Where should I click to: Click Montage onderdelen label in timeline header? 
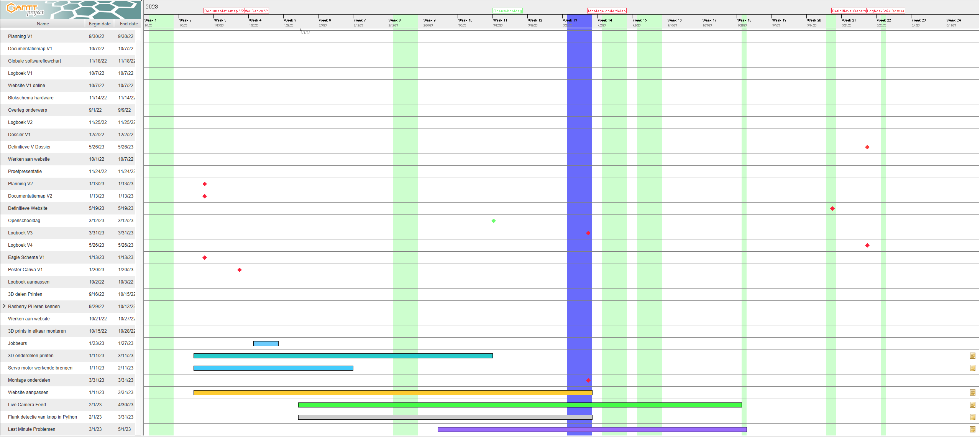607,11
